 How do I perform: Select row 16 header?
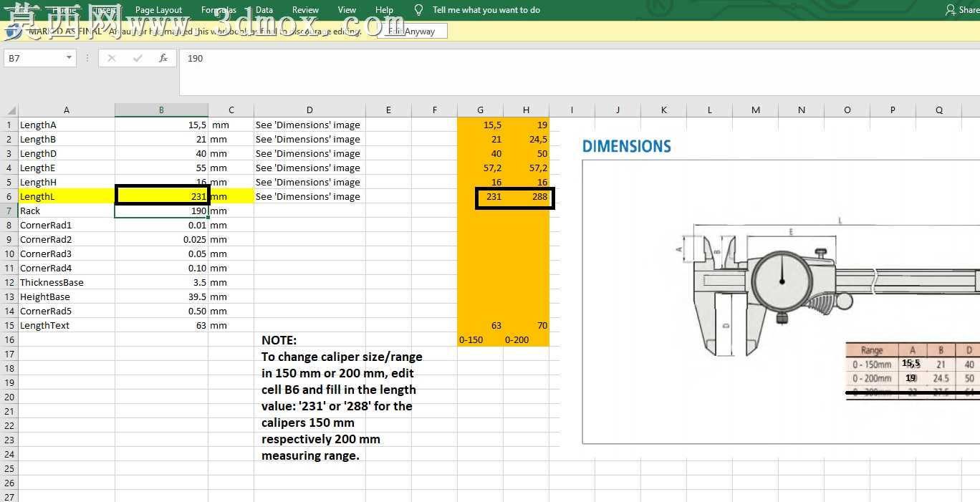click(9, 339)
